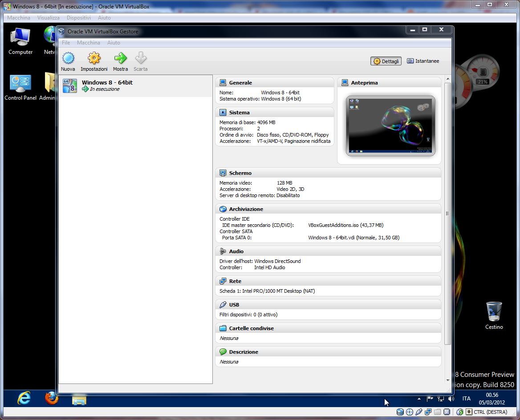Click the details pane scroll up arrow

click(x=448, y=79)
